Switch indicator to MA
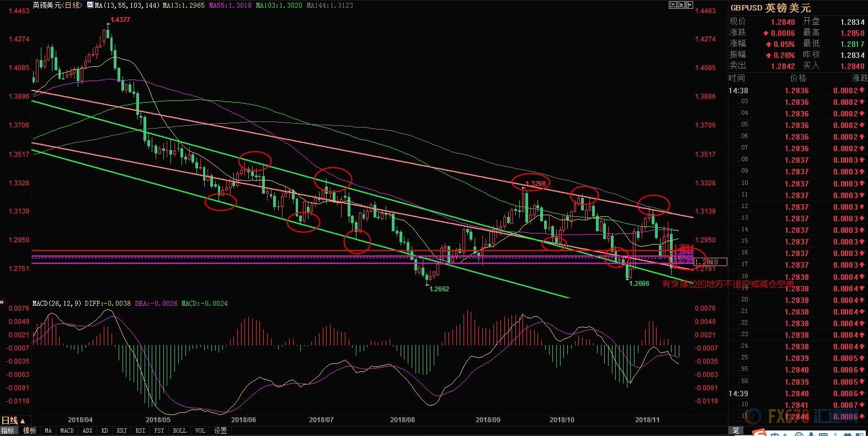Viewport: 868px width, 436px height. (49, 430)
